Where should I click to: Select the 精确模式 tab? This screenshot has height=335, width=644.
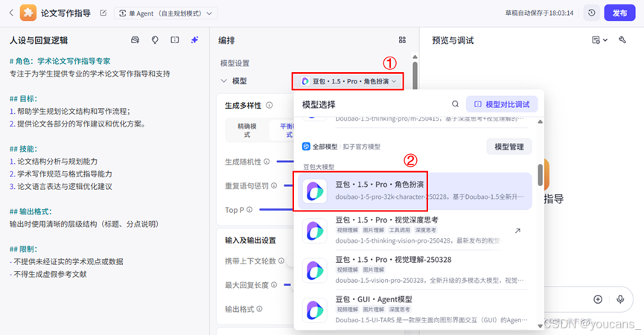pos(247,130)
